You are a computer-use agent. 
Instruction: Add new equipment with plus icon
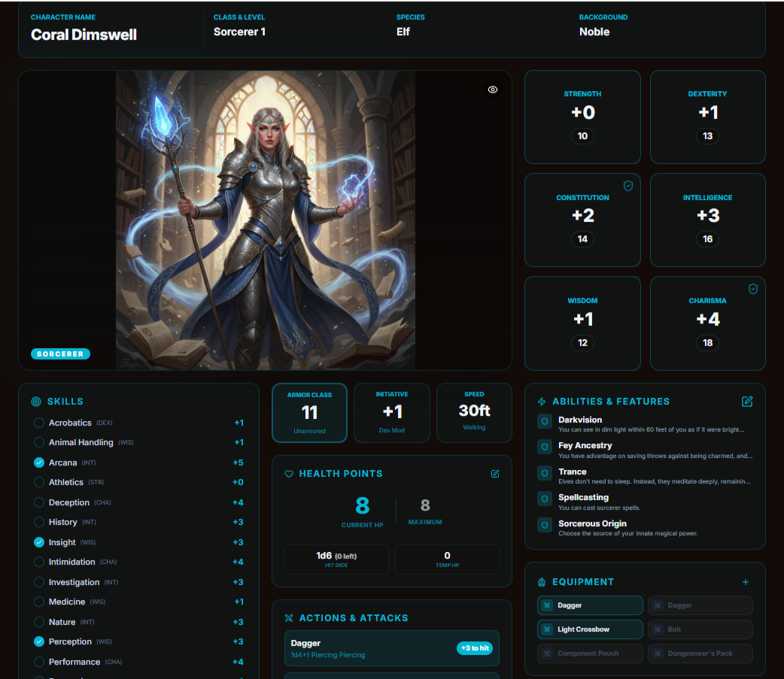pos(746,582)
